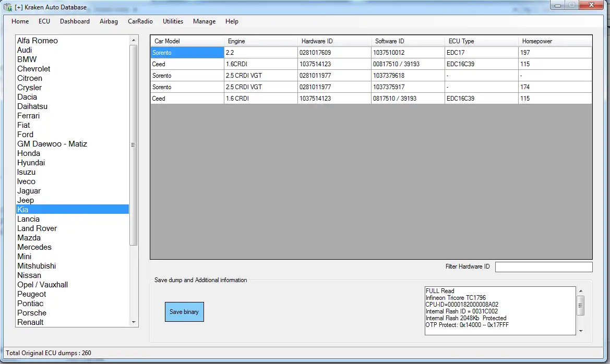Open the Airbag menu

[109, 21]
